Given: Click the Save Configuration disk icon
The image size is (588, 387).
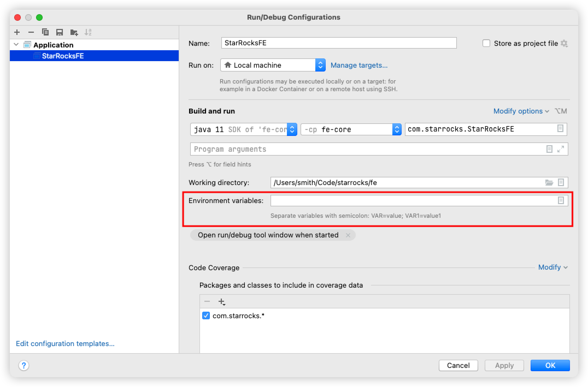Looking at the screenshot, I should tap(60, 32).
